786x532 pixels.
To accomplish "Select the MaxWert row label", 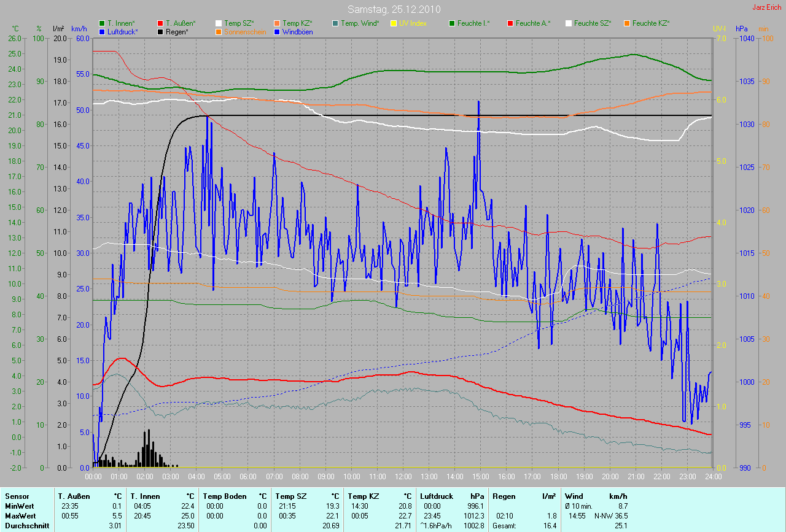I will tap(21, 515).
